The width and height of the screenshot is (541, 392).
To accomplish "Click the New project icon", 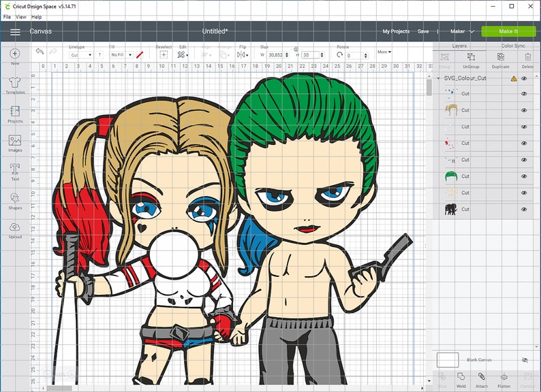I will pos(14,54).
